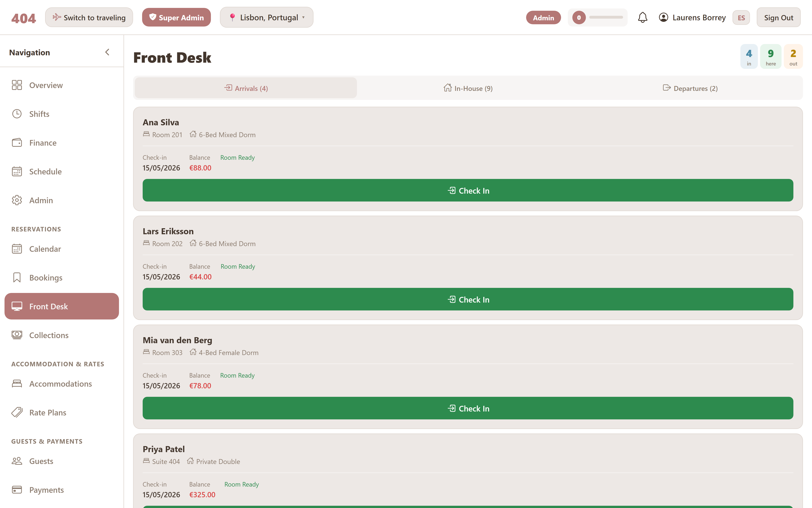Image resolution: width=812 pixels, height=508 pixels.
Task: Open Guests from the sidebar
Action: 62,461
